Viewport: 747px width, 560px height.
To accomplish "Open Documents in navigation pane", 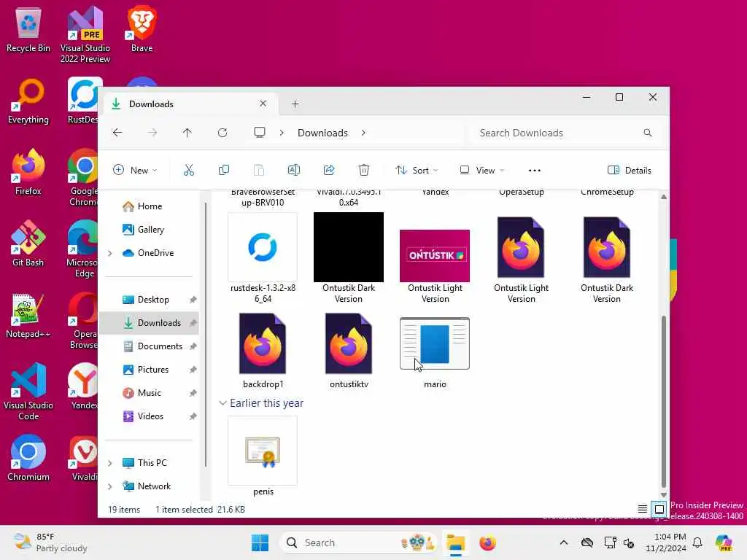I will tap(152, 346).
